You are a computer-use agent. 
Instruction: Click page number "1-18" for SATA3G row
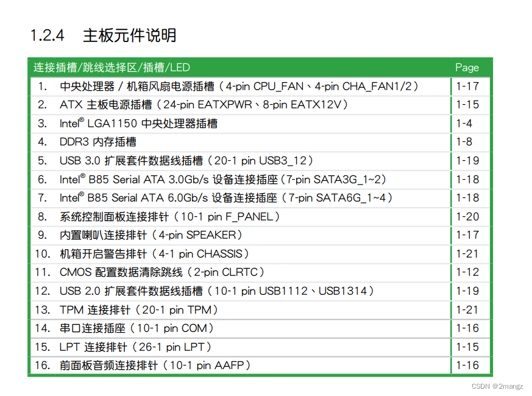coord(467,179)
